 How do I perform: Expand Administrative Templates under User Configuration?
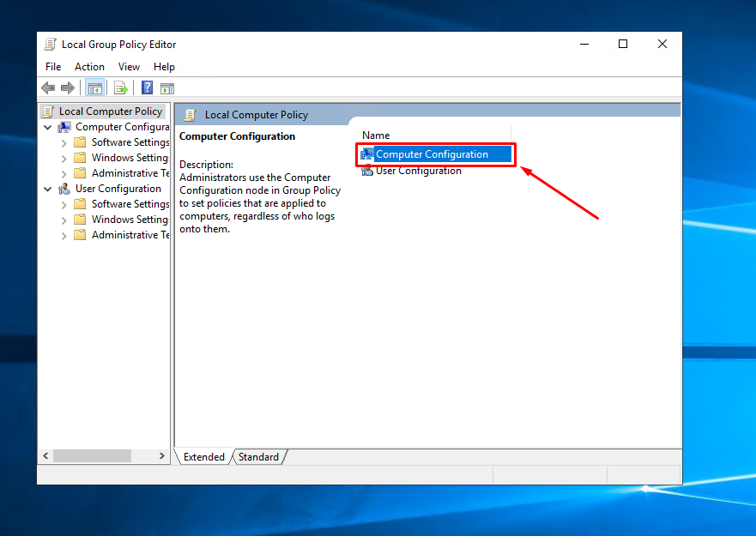64,236
